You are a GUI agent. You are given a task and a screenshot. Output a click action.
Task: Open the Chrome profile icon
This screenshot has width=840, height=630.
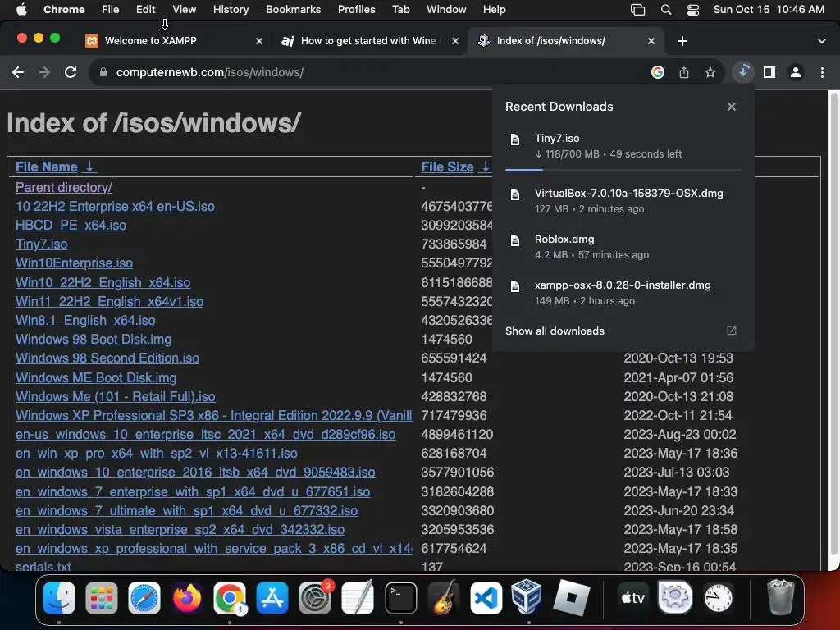click(x=796, y=72)
